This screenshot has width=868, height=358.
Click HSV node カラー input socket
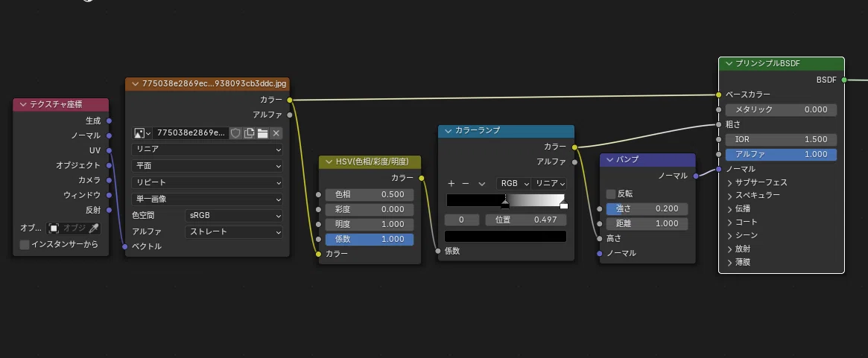click(318, 254)
